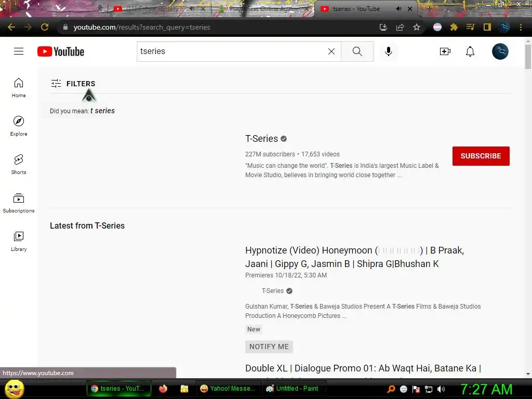Image resolution: width=532 pixels, height=399 pixels.
Task: Open the Chrome profile avatar in toolbar
Action: 504,27
